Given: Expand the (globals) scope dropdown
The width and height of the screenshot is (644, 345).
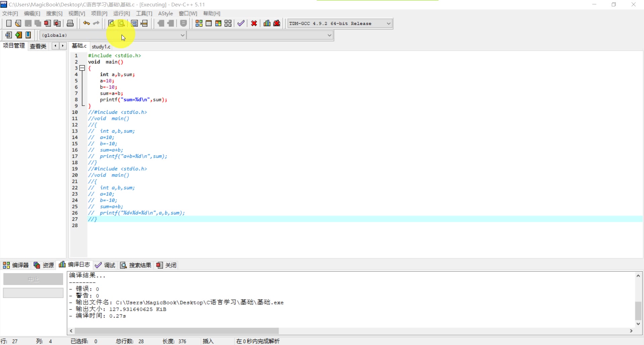Looking at the screenshot, I should point(182,35).
